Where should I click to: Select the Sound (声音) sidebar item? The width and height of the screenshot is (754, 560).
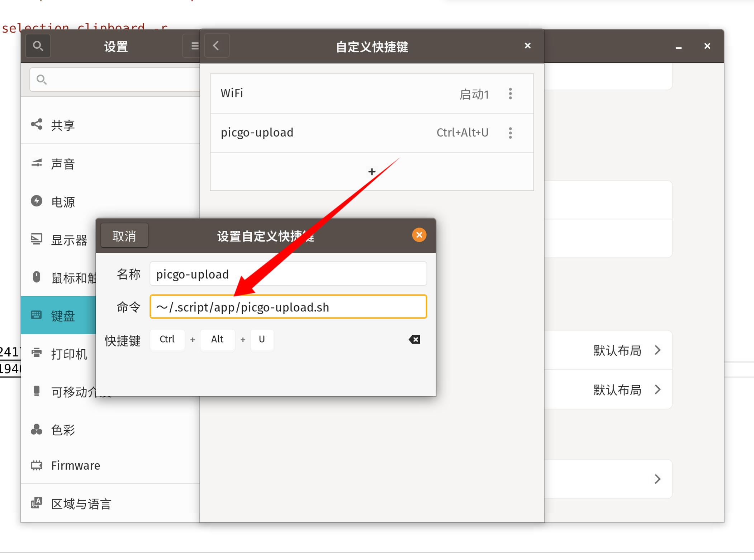pyautogui.click(x=110, y=164)
